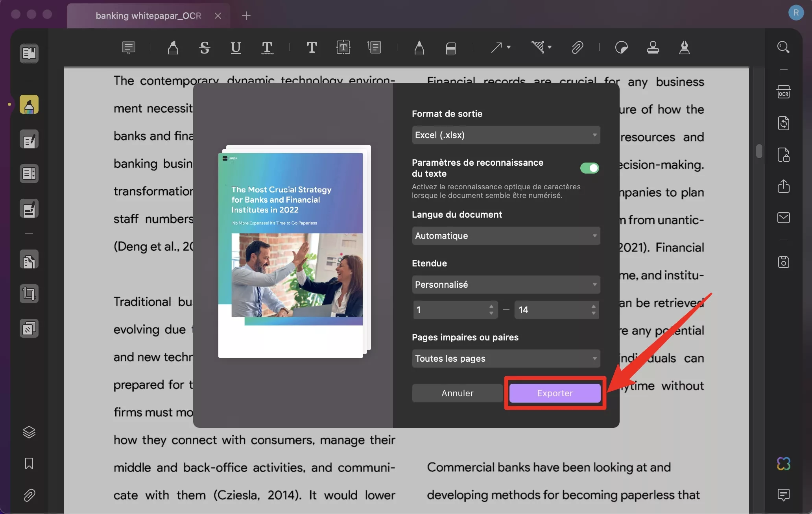Screen dimensions: 812x514
Task: Close the banking whitepapar_OCR tab
Action: pos(218,16)
